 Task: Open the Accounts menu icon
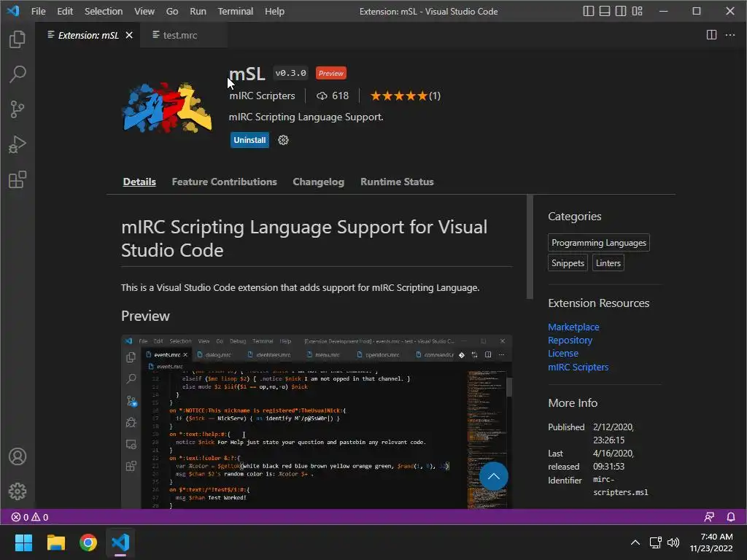(18, 456)
